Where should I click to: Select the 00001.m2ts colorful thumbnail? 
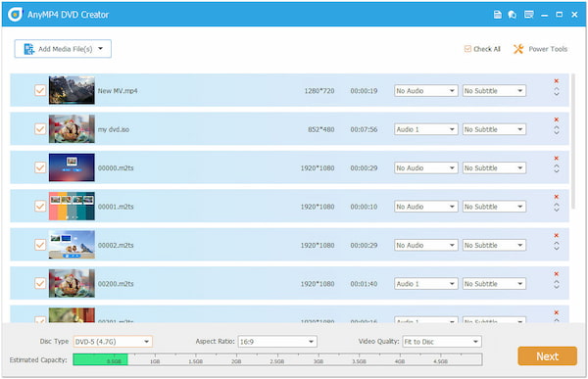tap(72, 207)
